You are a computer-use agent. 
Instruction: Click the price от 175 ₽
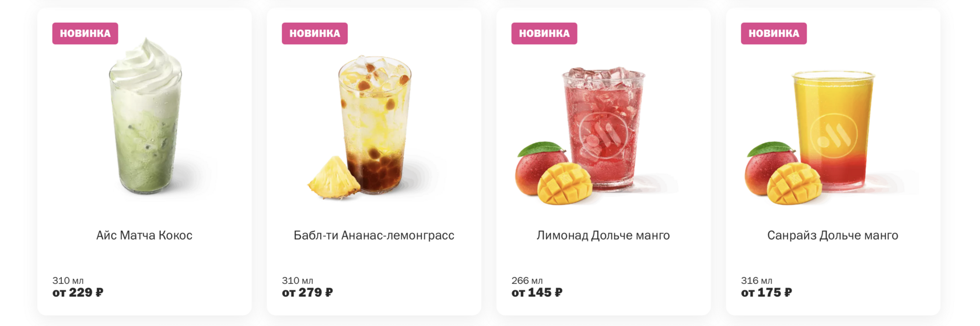[766, 293]
